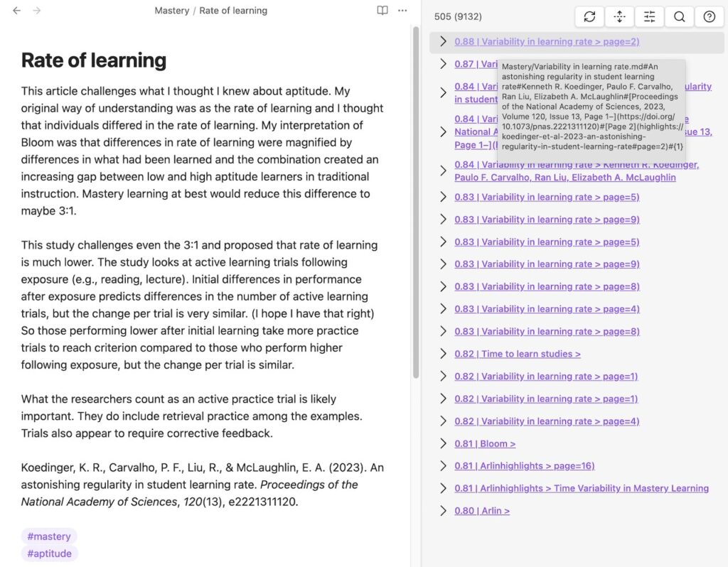Click the #aptitude tag
This screenshot has height=567, width=728.
pyautogui.click(x=49, y=553)
